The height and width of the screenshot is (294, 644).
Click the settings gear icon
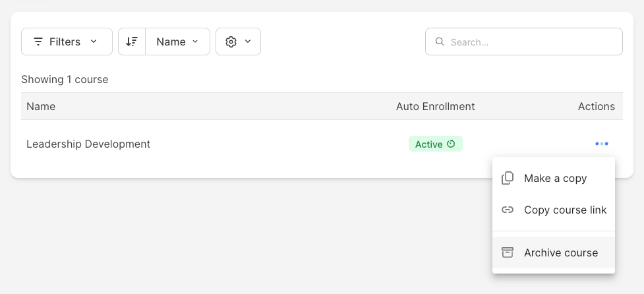click(231, 42)
